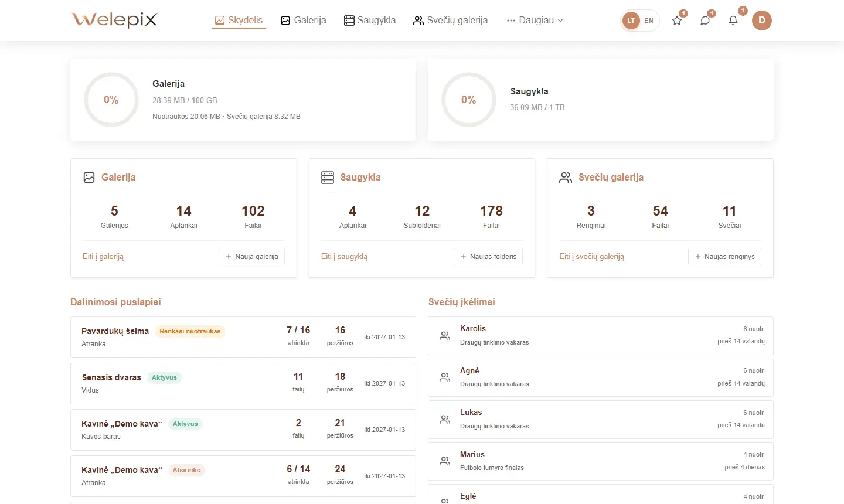Click the guest icon beside Marius
844x504 pixels.
click(445, 461)
